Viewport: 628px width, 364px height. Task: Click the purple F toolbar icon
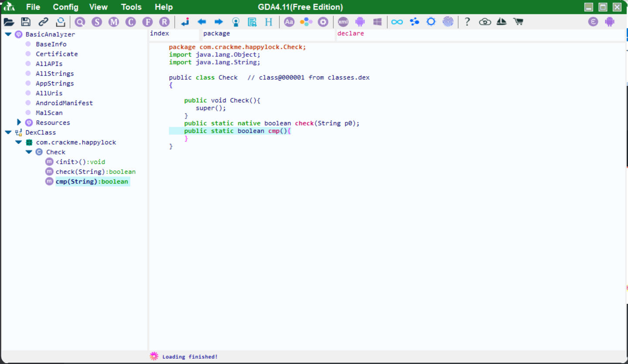[147, 22]
